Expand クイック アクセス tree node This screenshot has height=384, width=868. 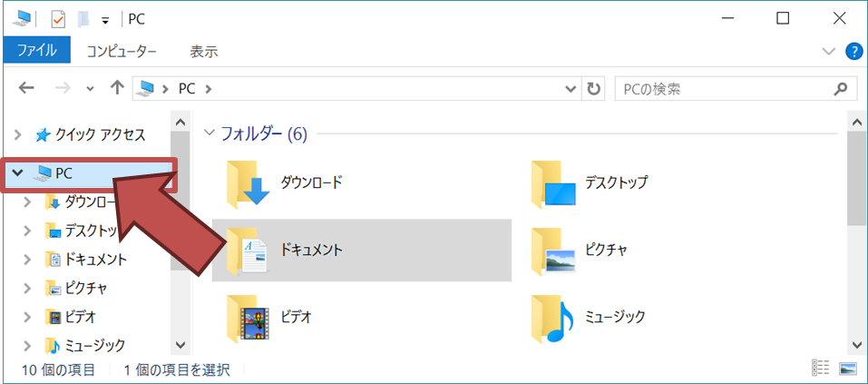pyautogui.click(x=18, y=134)
